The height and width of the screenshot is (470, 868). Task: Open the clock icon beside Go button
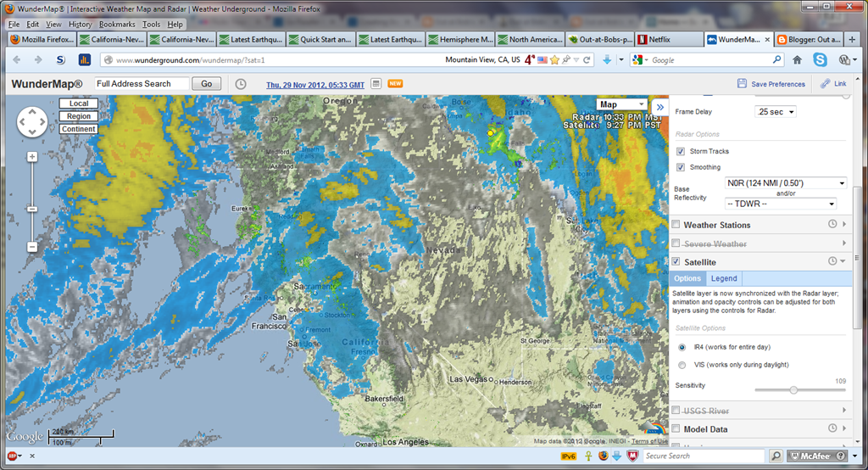pos(240,84)
